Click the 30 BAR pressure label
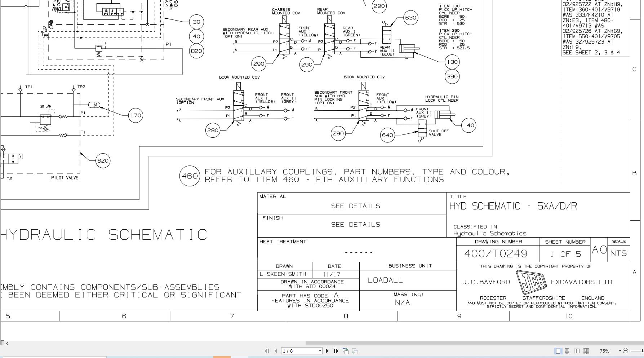The height and width of the screenshot is (358, 644). [46, 106]
